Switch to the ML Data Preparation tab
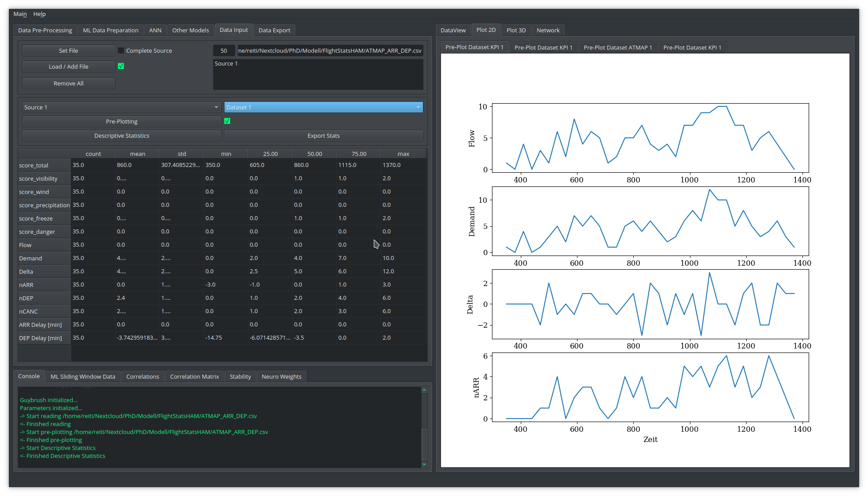 111,31
